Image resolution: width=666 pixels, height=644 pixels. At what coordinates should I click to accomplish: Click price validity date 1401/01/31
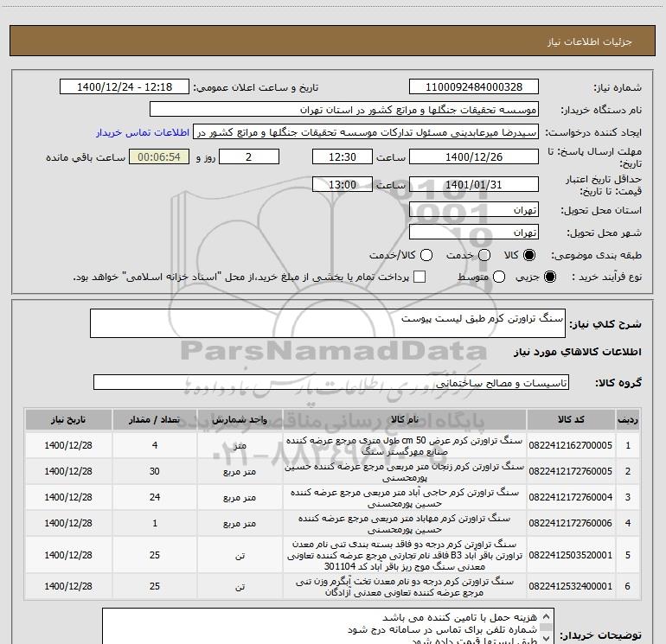click(474, 185)
